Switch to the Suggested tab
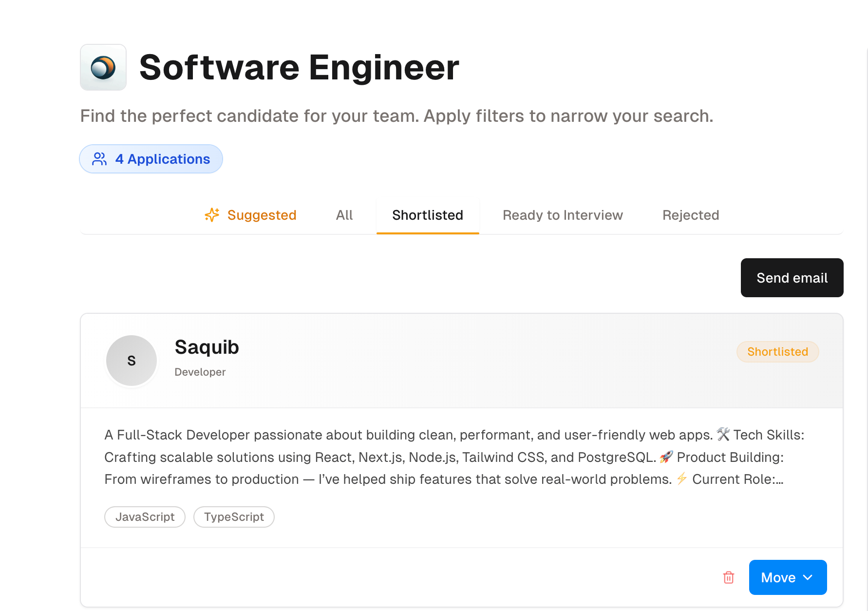 click(x=262, y=215)
